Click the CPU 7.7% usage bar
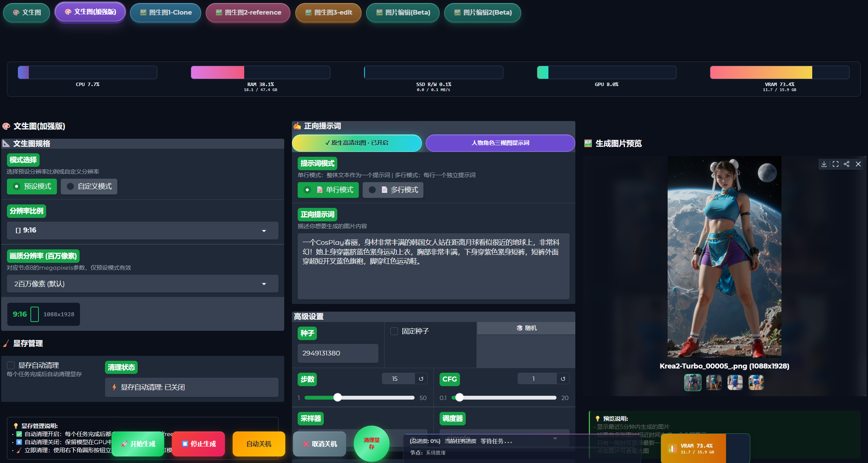The width and height of the screenshot is (868, 463). coord(87,72)
